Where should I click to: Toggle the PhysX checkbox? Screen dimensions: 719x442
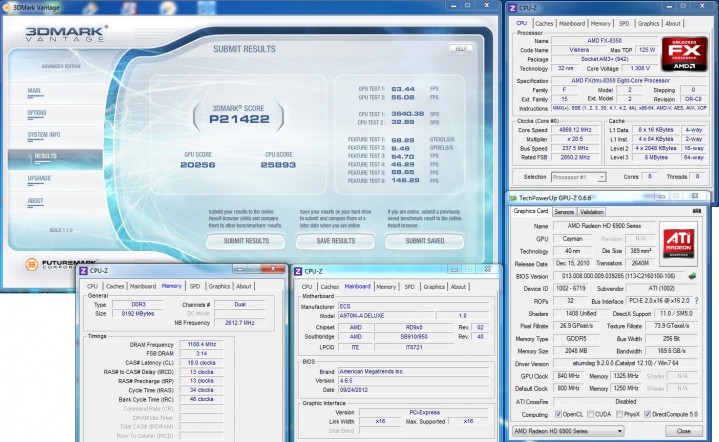click(619, 414)
